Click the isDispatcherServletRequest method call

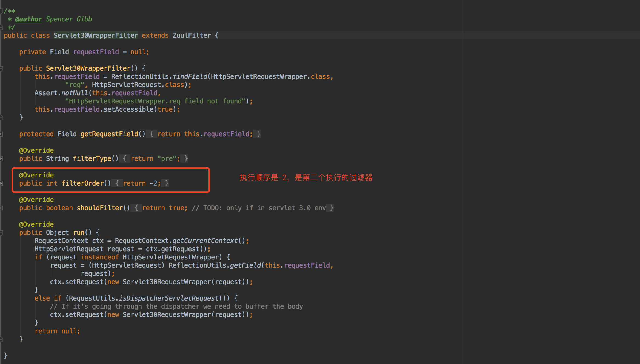click(168, 298)
